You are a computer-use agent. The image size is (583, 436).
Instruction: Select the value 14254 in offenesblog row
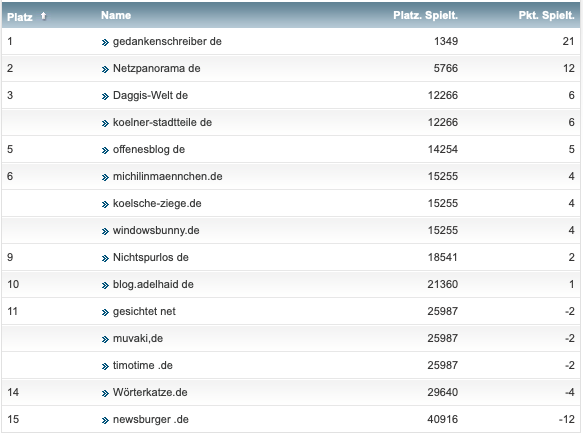(x=443, y=149)
